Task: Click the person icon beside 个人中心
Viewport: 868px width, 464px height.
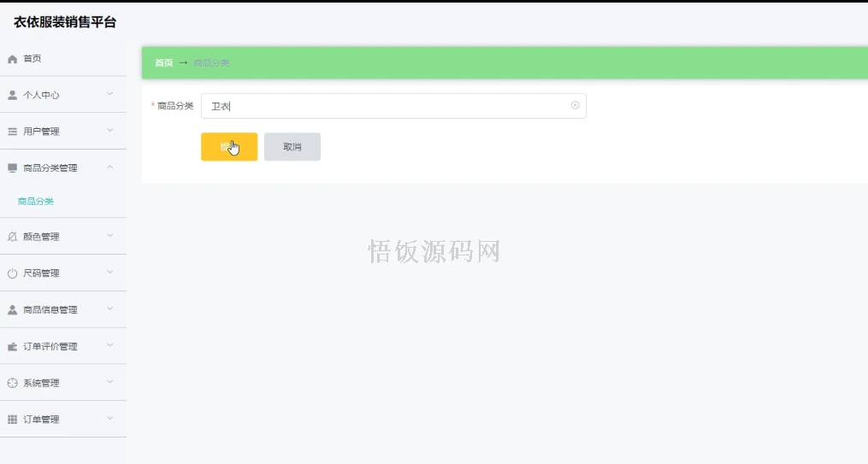Action: tap(12, 95)
